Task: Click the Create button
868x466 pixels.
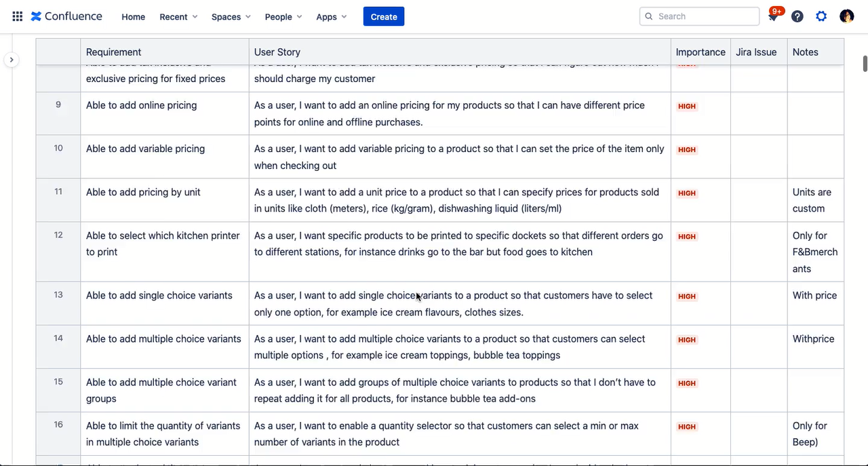Action: (384, 17)
